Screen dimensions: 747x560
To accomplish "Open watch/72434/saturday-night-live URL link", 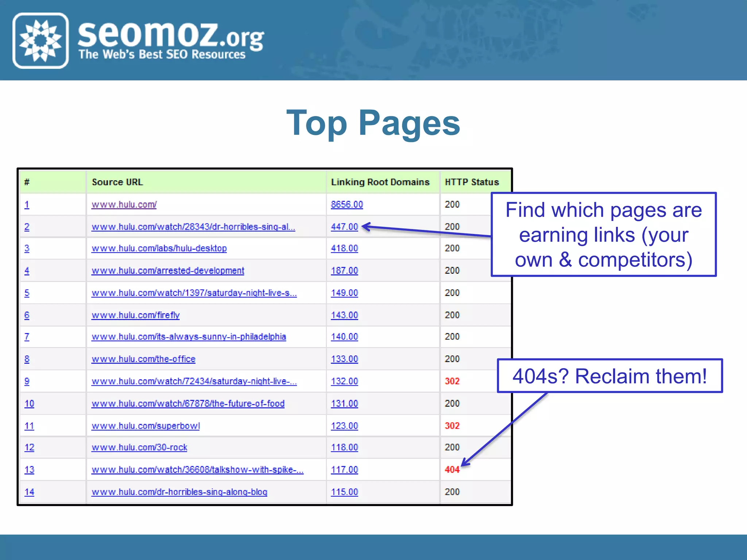I will point(194,381).
